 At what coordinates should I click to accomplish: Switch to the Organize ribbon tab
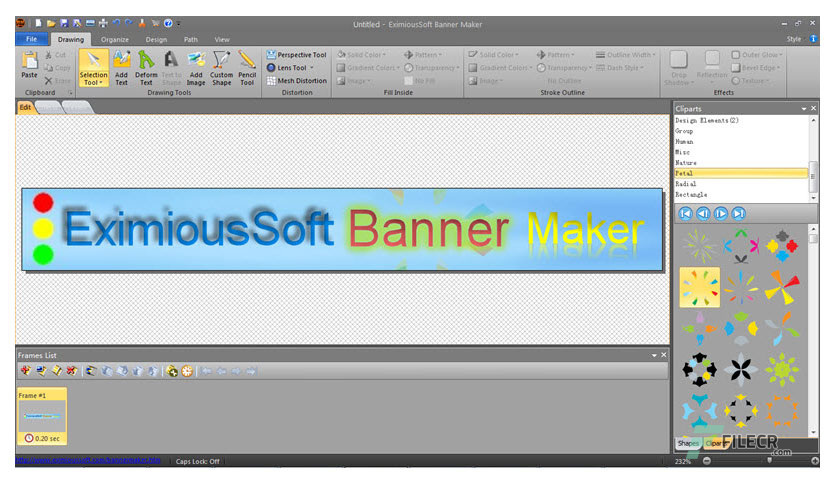[115, 39]
